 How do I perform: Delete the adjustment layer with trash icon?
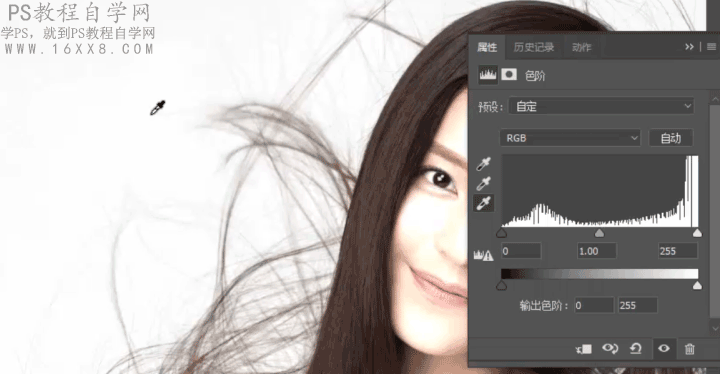click(690, 349)
